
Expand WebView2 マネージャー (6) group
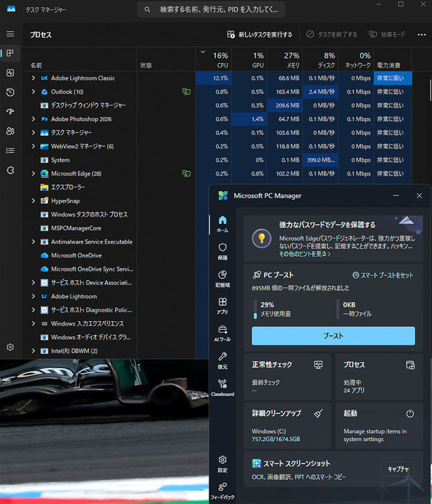[33, 146]
